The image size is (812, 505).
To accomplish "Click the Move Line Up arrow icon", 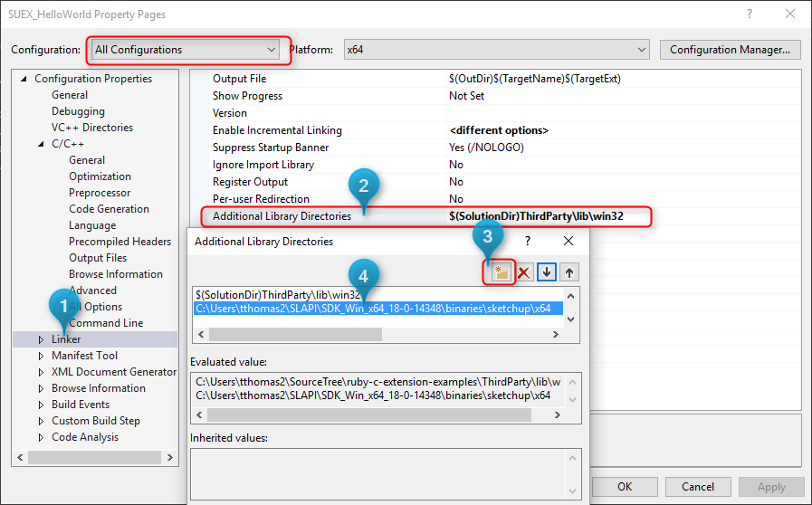I will (x=568, y=272).
